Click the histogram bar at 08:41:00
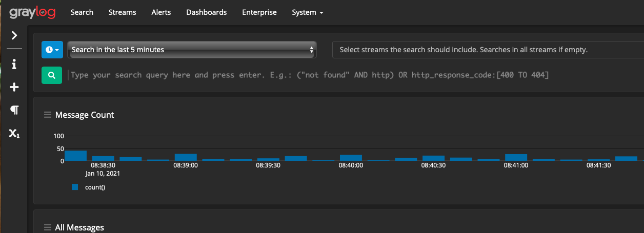 point(516,157)
